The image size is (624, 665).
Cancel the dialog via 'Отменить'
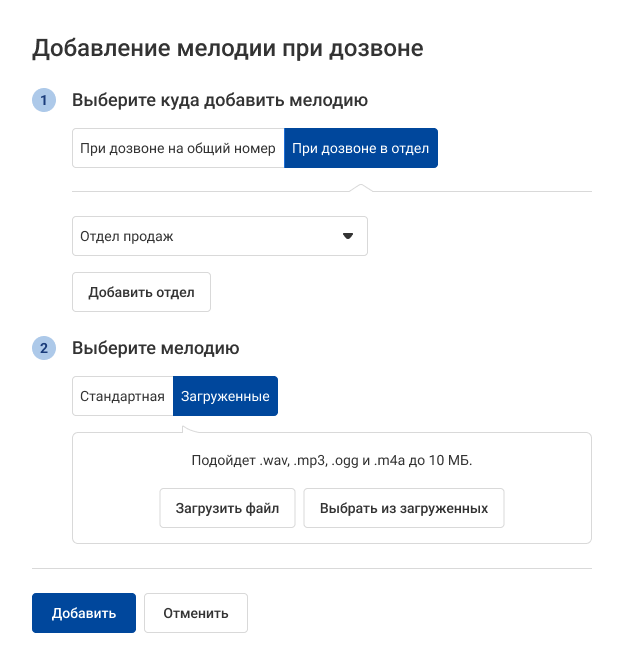coord(196,613)
